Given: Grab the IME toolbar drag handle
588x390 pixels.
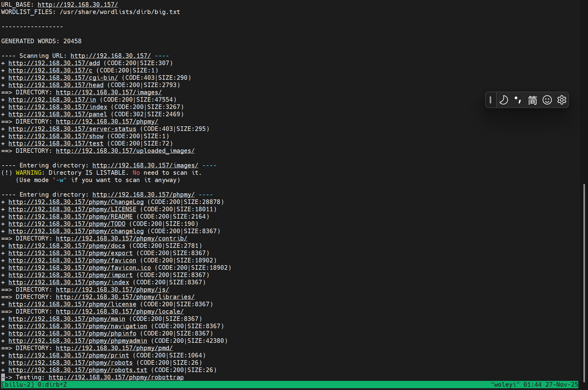Looking at the screenshot, I should tap(490, 100).
